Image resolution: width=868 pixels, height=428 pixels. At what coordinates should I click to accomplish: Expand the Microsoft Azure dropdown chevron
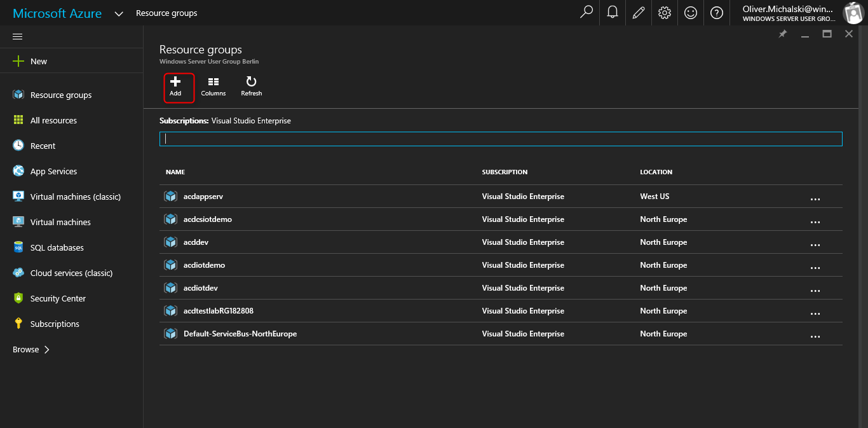coord(119,13)
